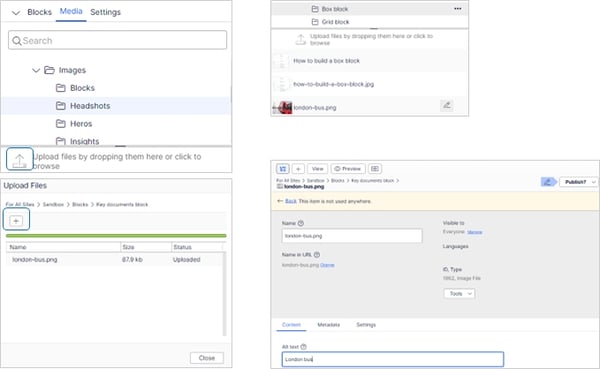
Task: Select the Box block tree item
Action: click(x=335, y=9)
